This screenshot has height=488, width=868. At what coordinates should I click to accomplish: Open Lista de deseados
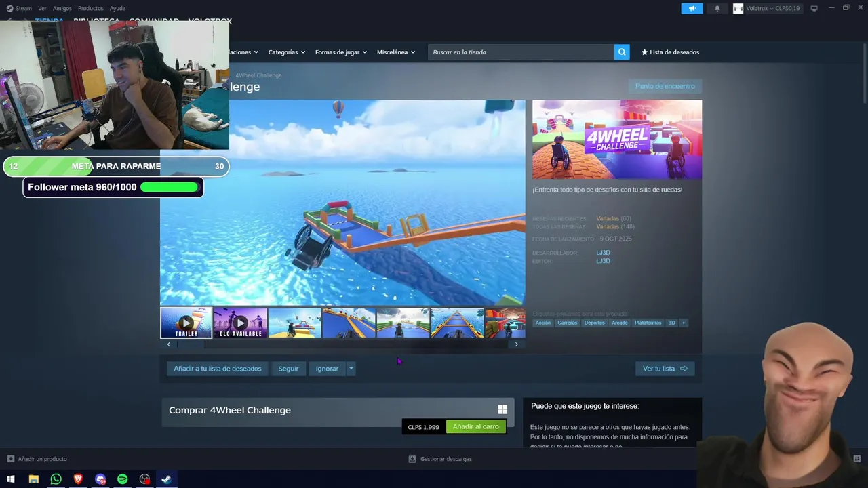coord(670,52)
